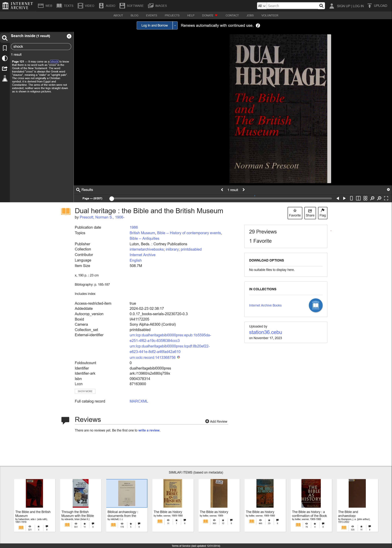This screenshot has width=392, height=548.
Task: Click the user avatar icon
Action: pyautogui.click(x=332, y=6)
